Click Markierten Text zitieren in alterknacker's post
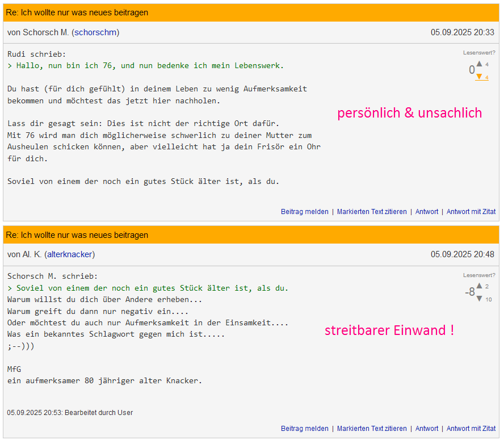The image size is (504, 440). (372, 429)
